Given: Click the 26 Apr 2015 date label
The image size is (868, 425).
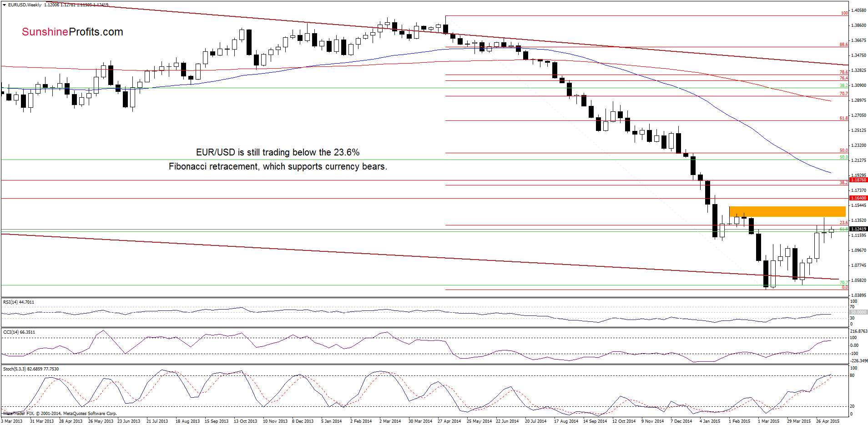Looking at the screenshot, I should pos(828,421).
